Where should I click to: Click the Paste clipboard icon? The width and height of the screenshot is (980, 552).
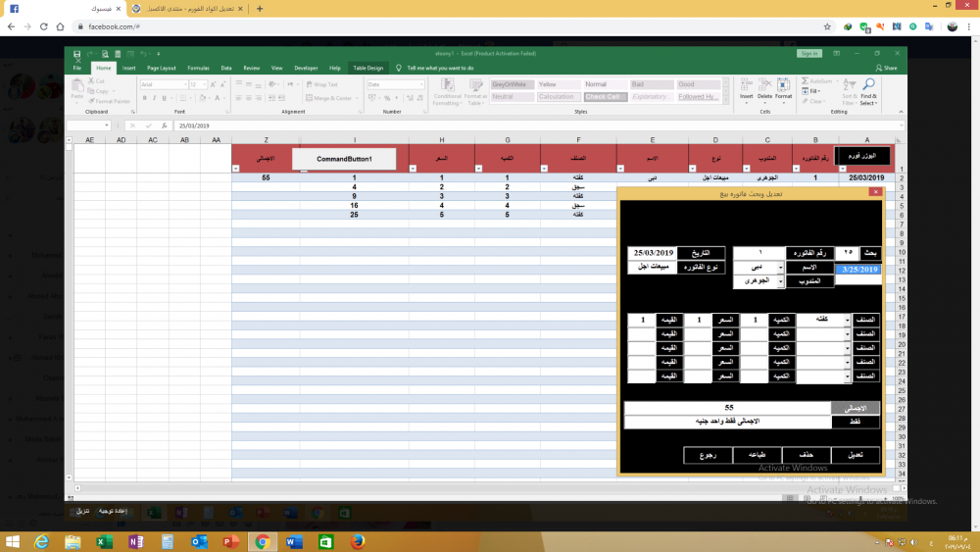click(76, 85)
